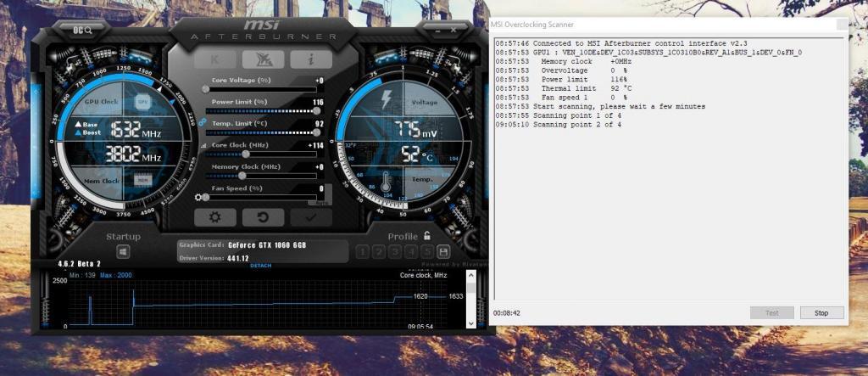Click the Kombustor K button
868x376 pixels.
point(215,59)
